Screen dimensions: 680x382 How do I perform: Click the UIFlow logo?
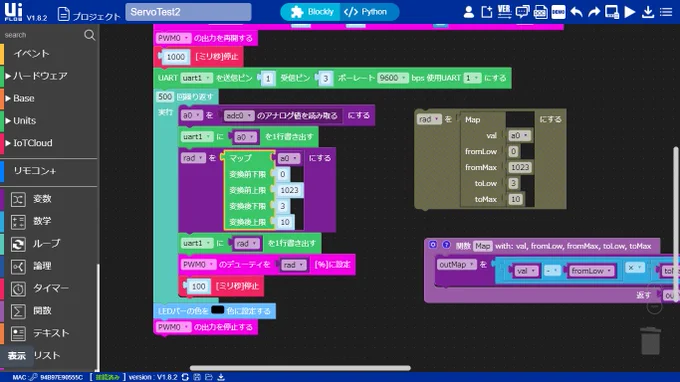pyautogui.click(x=13, y=12)
